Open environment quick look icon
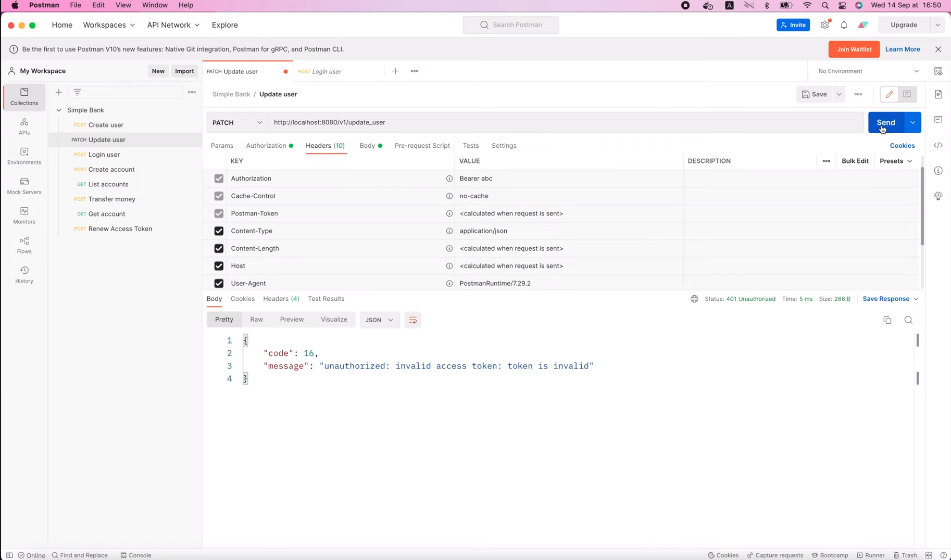The image size is (951, 560). 938,71
